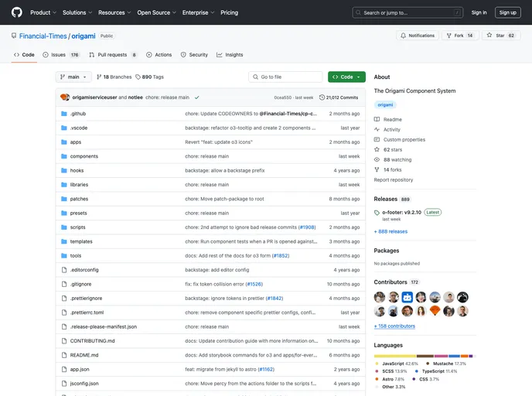Open the scripts folder
Viewport: 532px width, 396px height.
pyautogui.click(x=77, y=227)
